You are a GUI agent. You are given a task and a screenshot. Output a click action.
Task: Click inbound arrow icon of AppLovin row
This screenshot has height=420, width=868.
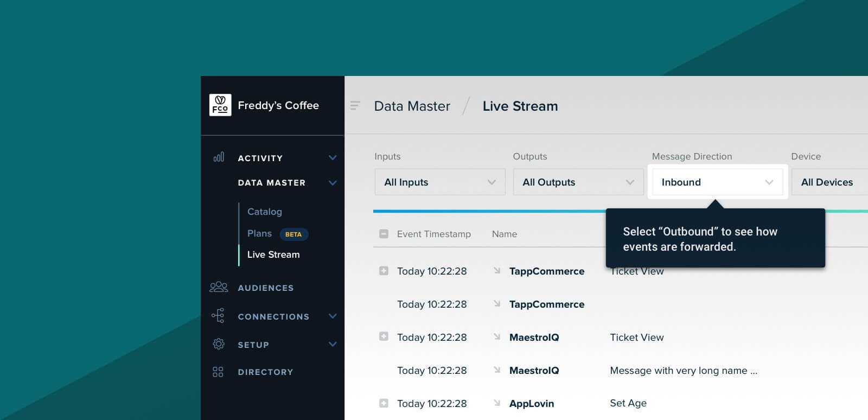pyautogui.click(x=497, y=403)
